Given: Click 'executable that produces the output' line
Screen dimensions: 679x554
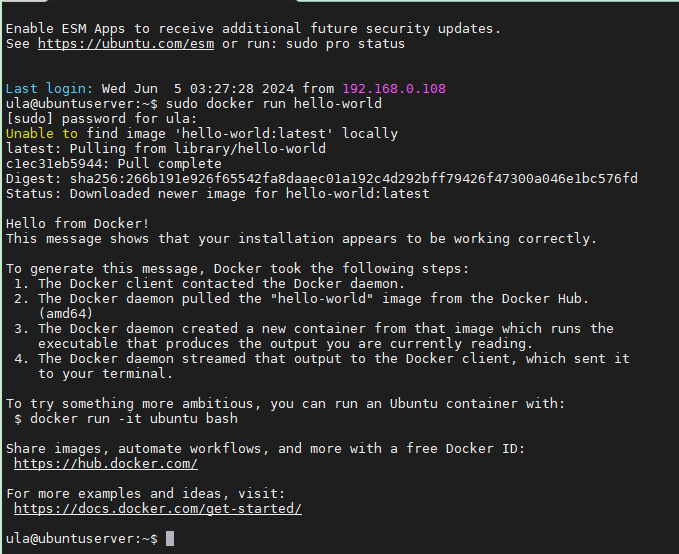Looking at the screenshot, I should 285,343.
